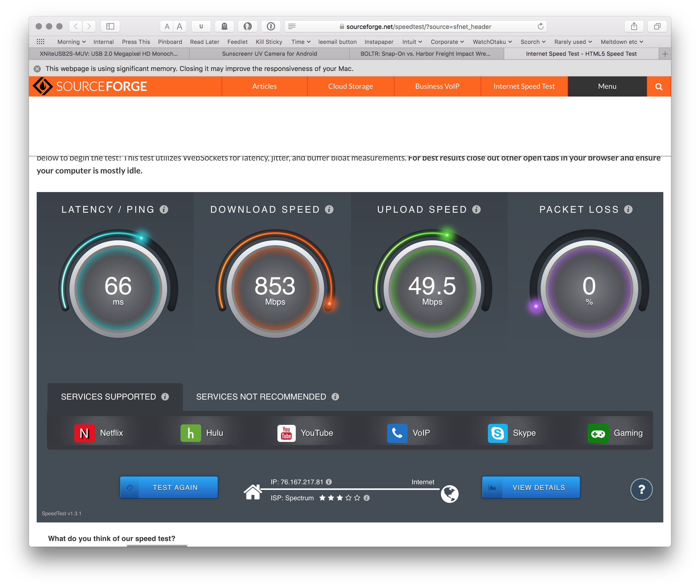Click the Latency / Ping info icon

164,209
